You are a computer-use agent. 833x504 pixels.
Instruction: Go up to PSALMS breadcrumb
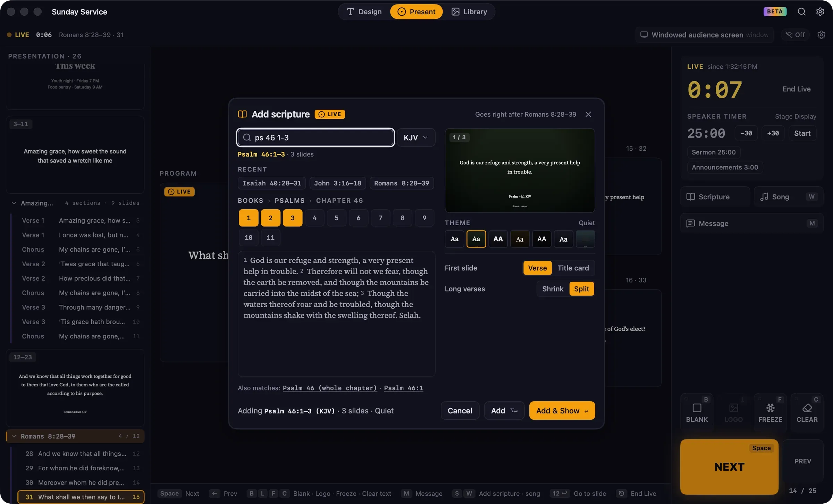pyautogui.click(x=289, y=201)
